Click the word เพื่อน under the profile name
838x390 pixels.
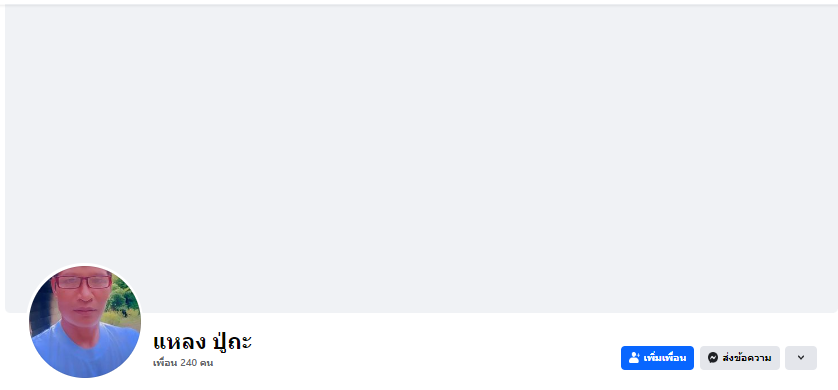pos(165,363)
